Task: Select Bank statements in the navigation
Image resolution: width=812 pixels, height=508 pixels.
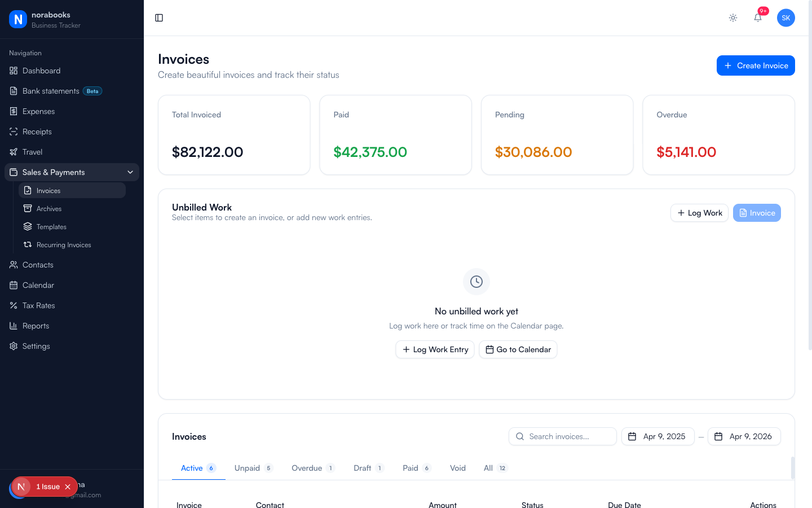Action: (x=50, y=91)
